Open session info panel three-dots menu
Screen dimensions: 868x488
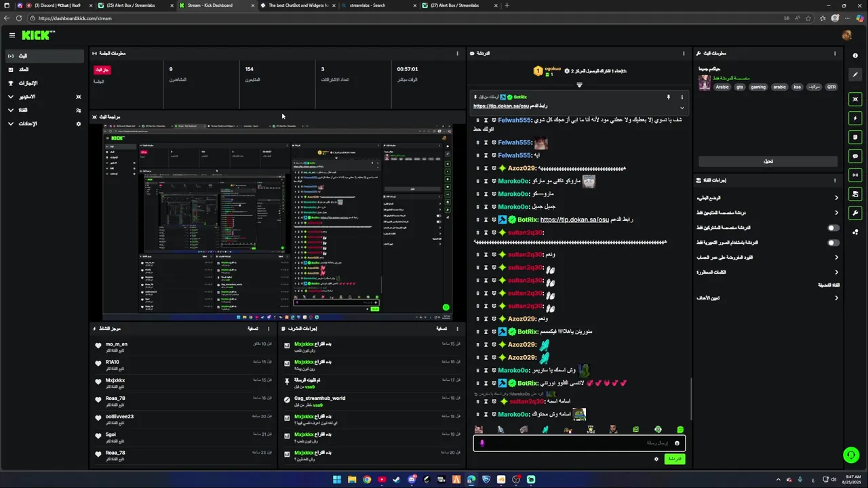(x=457, y=53)
